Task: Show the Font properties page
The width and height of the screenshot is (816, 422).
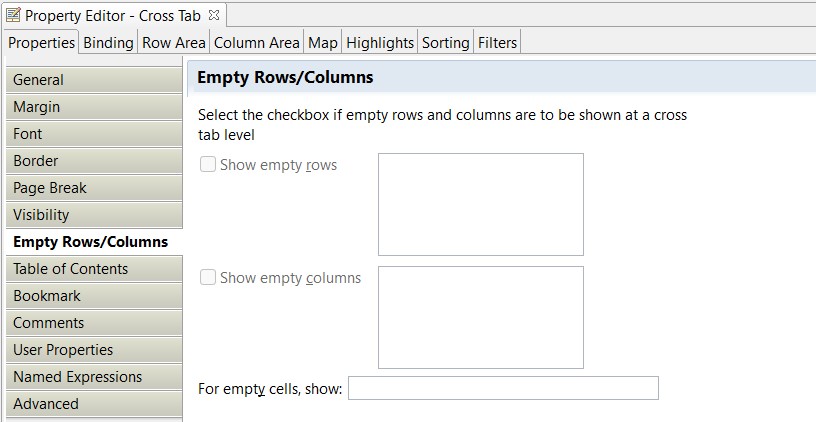Action: [x=93, y=134]
